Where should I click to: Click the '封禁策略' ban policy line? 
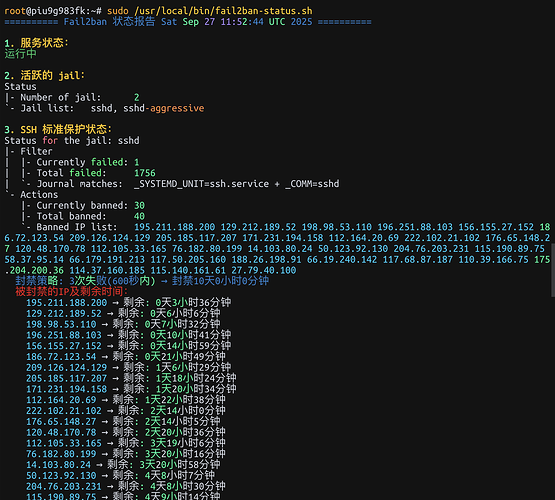click(142, 281)
